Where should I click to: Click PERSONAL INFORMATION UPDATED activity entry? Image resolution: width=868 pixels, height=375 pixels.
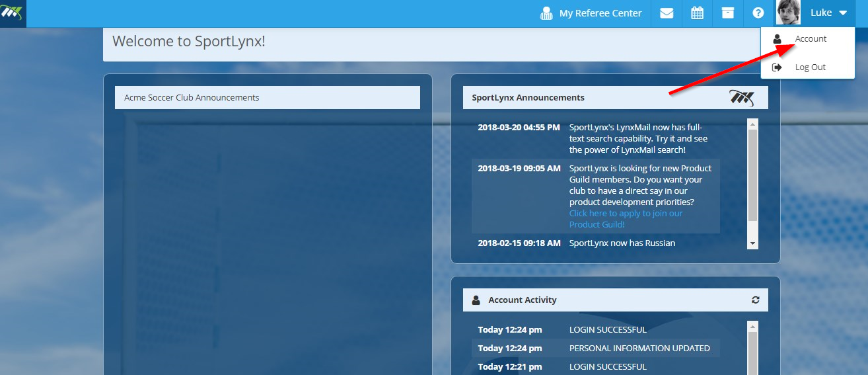[639, 349]
